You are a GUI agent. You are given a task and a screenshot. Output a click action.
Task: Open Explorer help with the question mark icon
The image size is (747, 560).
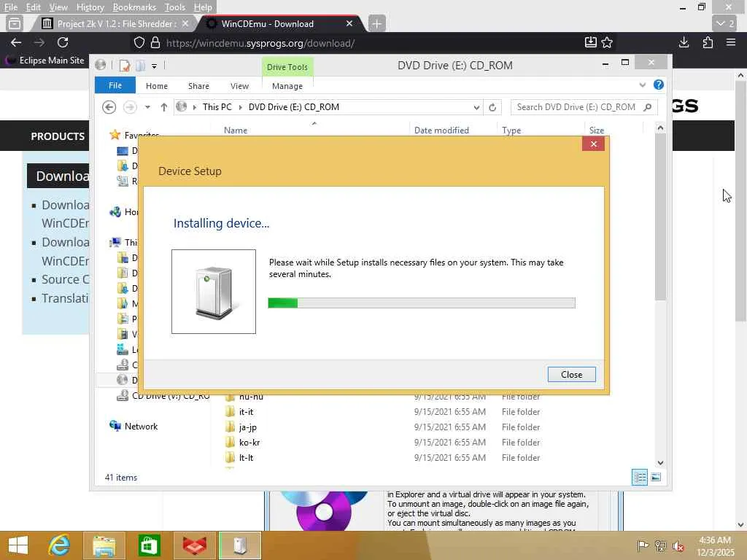click(659, 85)
